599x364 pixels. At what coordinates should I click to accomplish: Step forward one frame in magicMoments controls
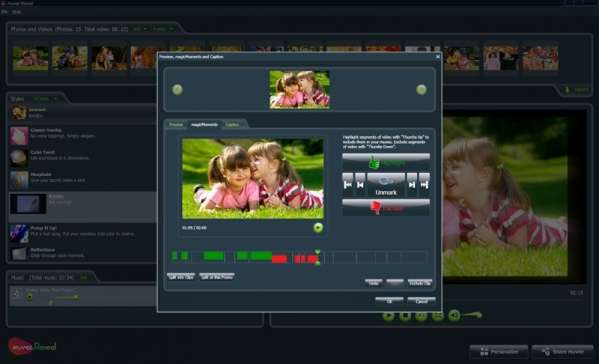(x=412, y=185)
